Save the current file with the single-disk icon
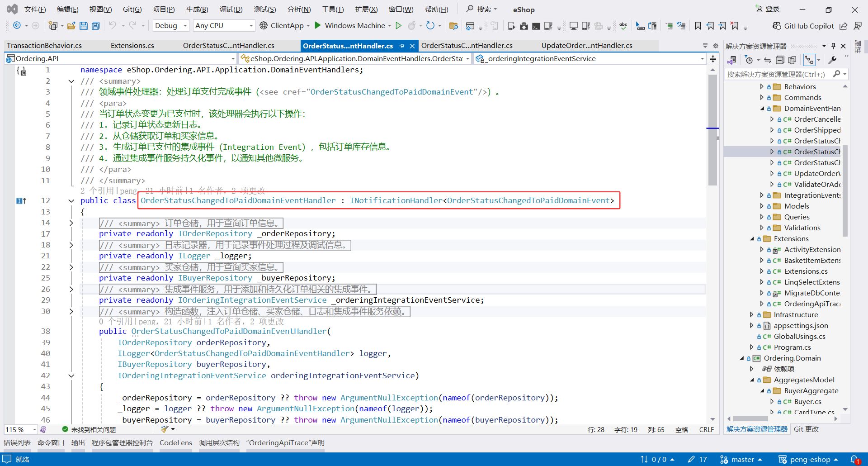 pos(84,26)
